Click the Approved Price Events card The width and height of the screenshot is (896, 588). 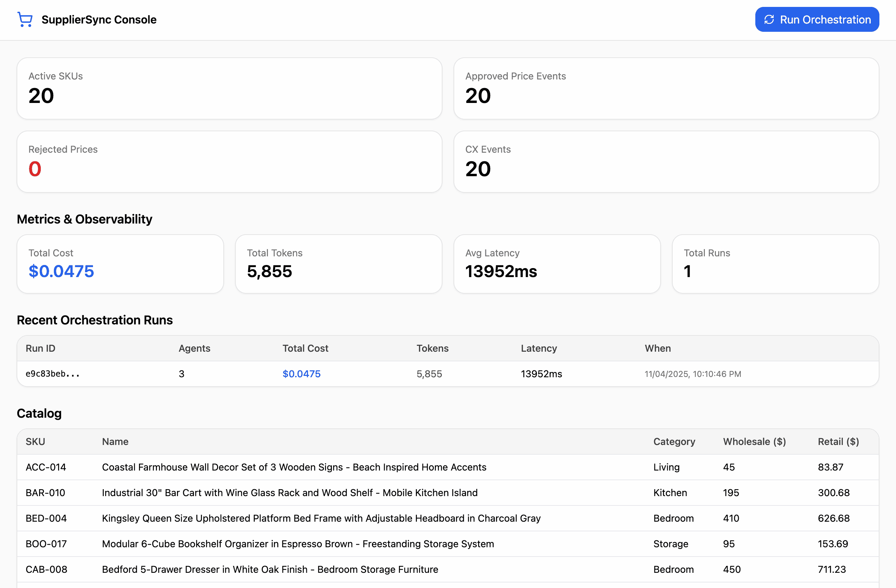click(x=666, y=88)
